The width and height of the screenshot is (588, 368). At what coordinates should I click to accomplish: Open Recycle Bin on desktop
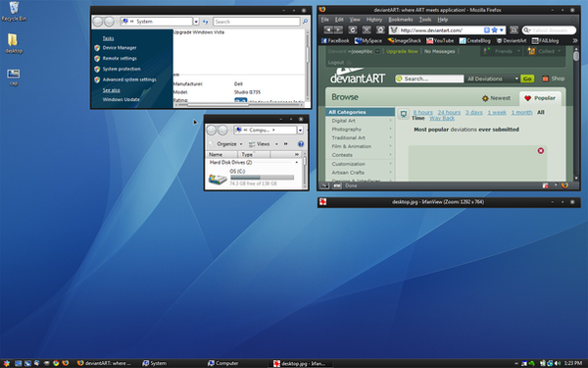point(14,11)
